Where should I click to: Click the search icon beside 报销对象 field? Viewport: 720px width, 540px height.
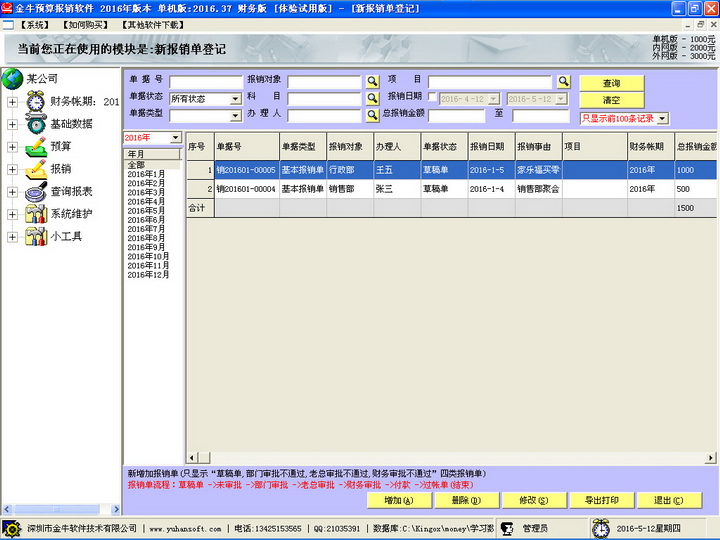tap(372, 82)
